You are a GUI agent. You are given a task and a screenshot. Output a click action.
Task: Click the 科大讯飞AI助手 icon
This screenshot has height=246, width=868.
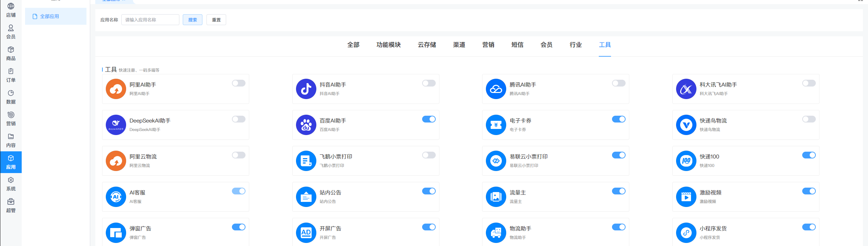point(686,89)
